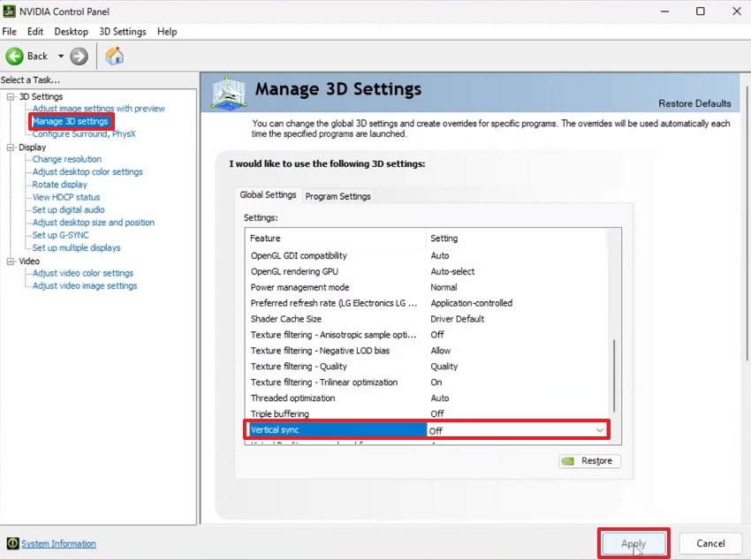Select the Power management mode row

[x=426, y=287]
